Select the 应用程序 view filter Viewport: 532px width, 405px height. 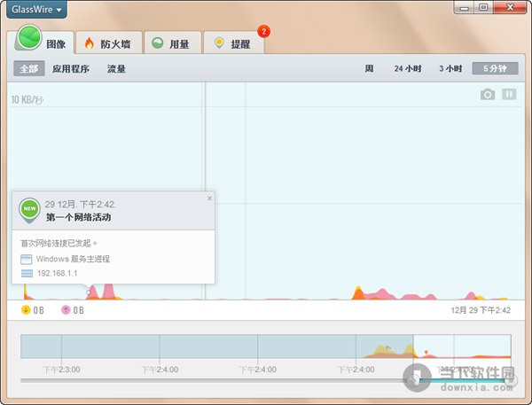click(71, 69)
